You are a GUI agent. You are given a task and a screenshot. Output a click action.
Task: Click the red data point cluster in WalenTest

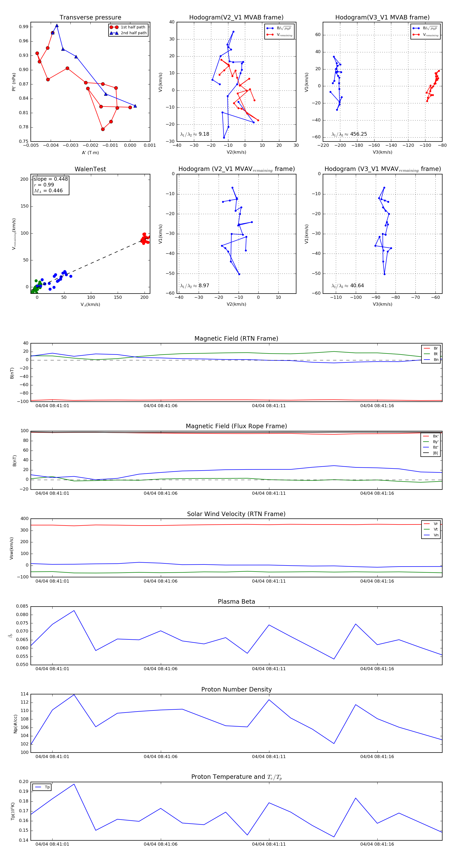(x=145, y=239)
